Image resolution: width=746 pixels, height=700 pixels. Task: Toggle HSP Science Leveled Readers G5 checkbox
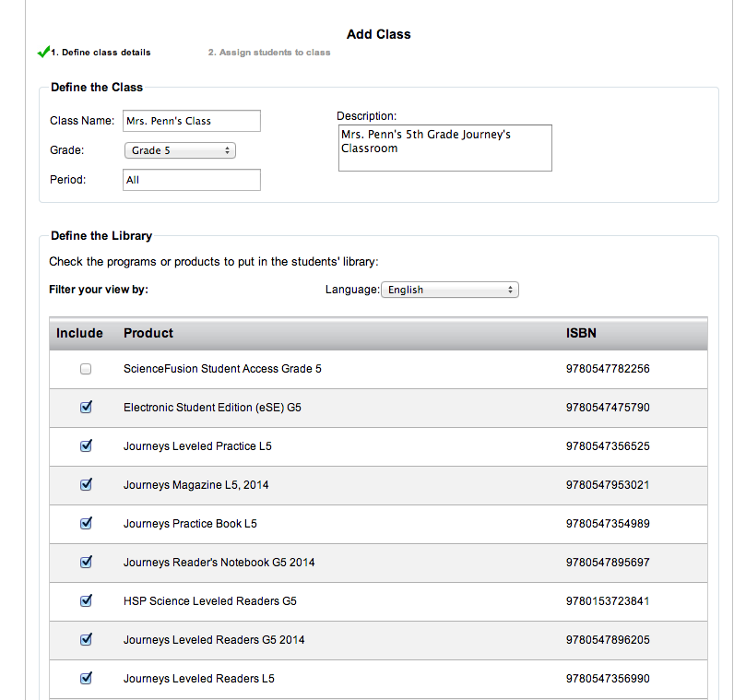click(86, 600)
